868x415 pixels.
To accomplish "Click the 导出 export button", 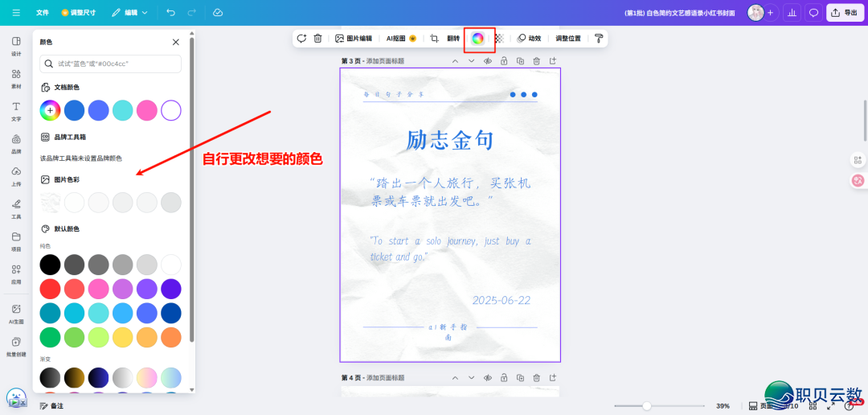I will (x=844, y=13).
